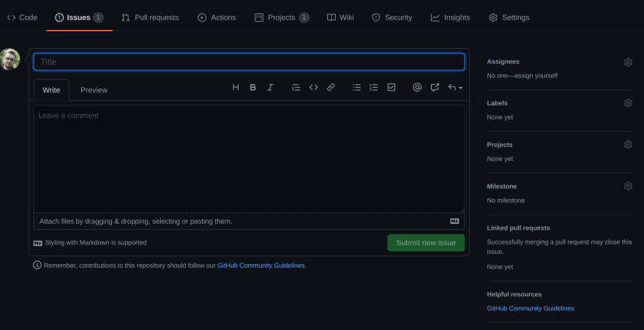This screenshot has width=644, height=330.
Task: Click into the Leave a comment box
Action: 249,159
